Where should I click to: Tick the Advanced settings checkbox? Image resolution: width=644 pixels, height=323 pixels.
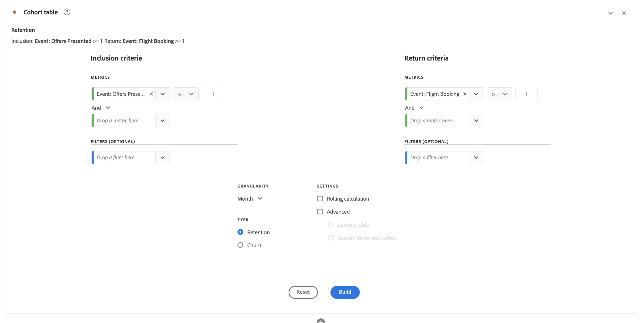320,212
